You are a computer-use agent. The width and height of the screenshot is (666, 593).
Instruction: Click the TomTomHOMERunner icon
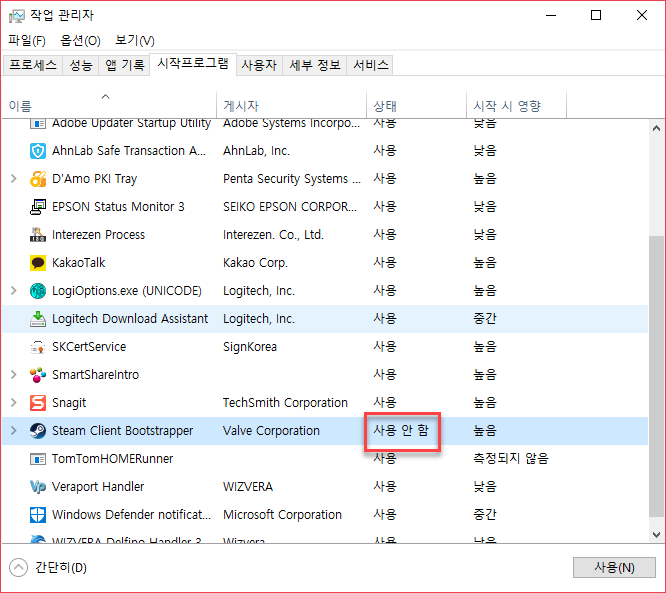(x=38, y=459)
